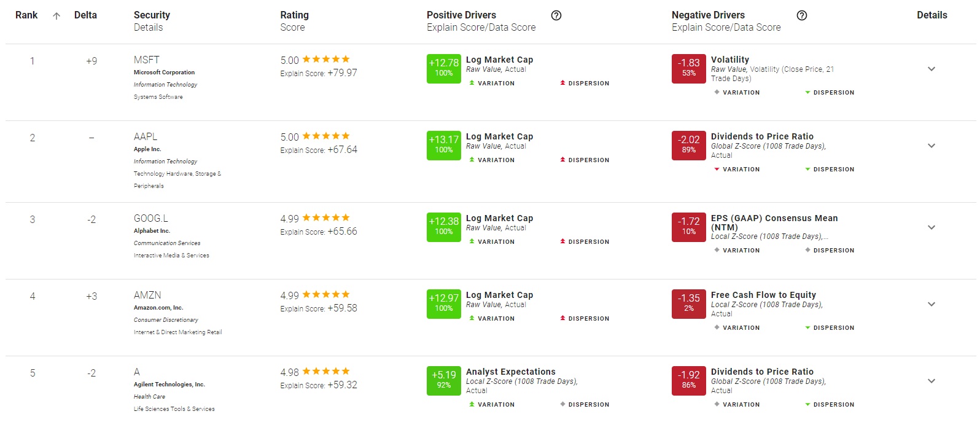Click the five-star rating for GOOG.L
The height and width of the screenshot is (430, 980).
point(326,217)
